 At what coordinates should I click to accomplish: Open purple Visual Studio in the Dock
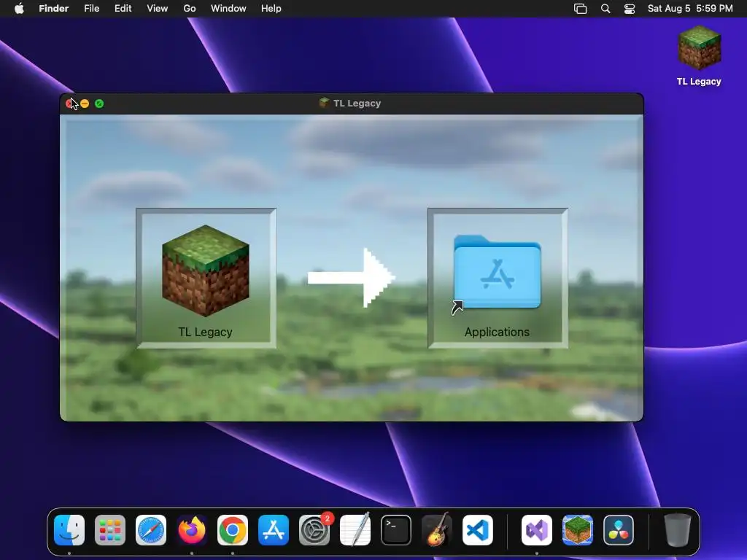(537, 530)
